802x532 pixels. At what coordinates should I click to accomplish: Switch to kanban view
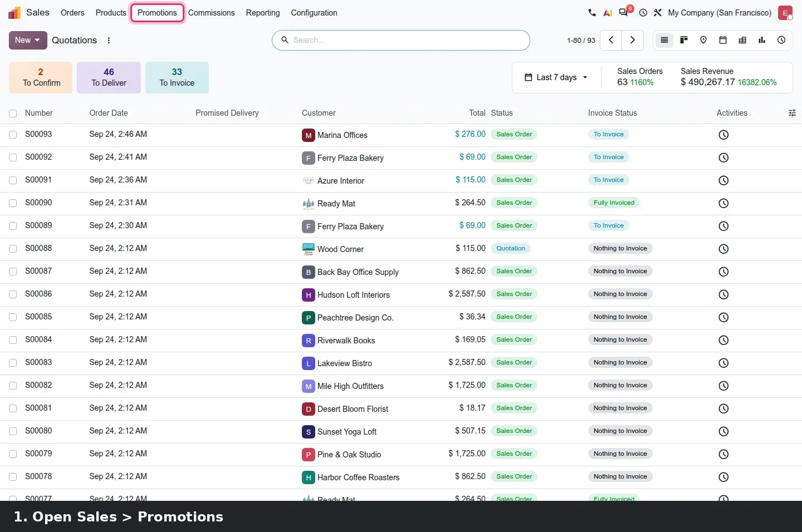(684, 40)
